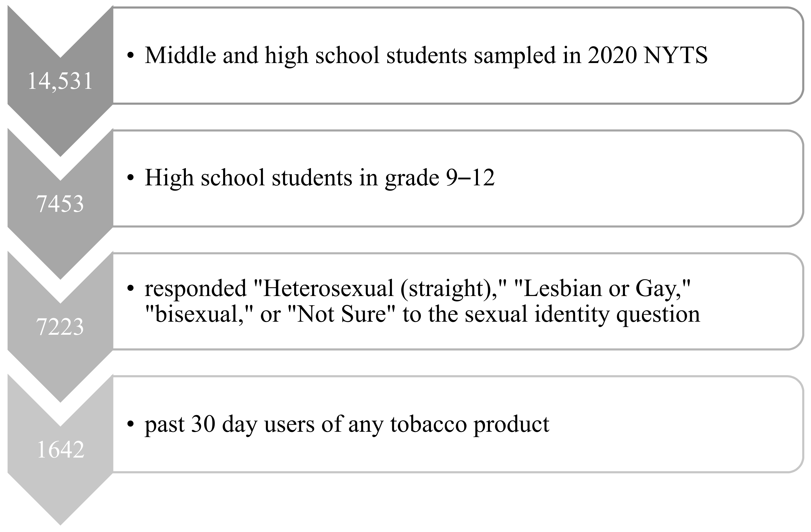Click the chevron arrow labeled 1642

60,450
